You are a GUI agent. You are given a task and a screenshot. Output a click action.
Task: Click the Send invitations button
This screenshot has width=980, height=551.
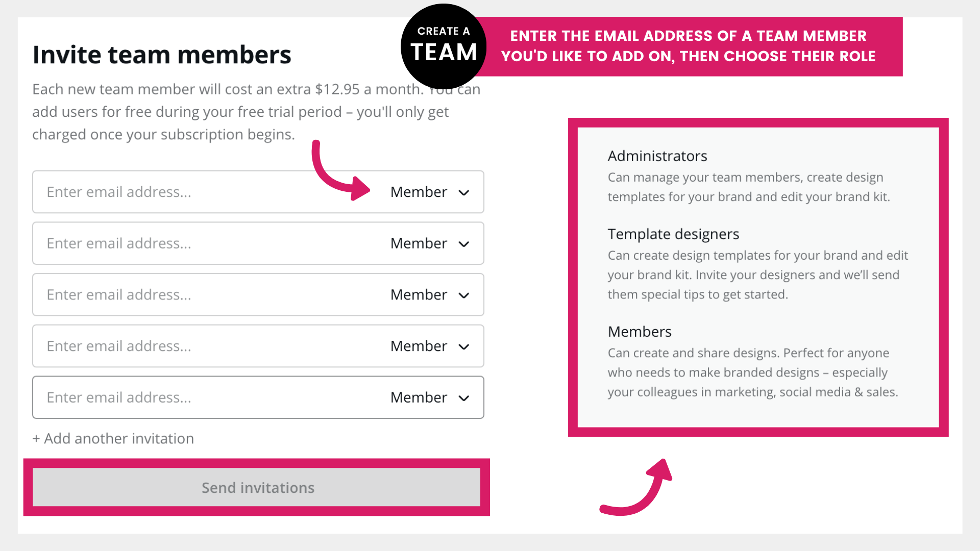(257, 487)
